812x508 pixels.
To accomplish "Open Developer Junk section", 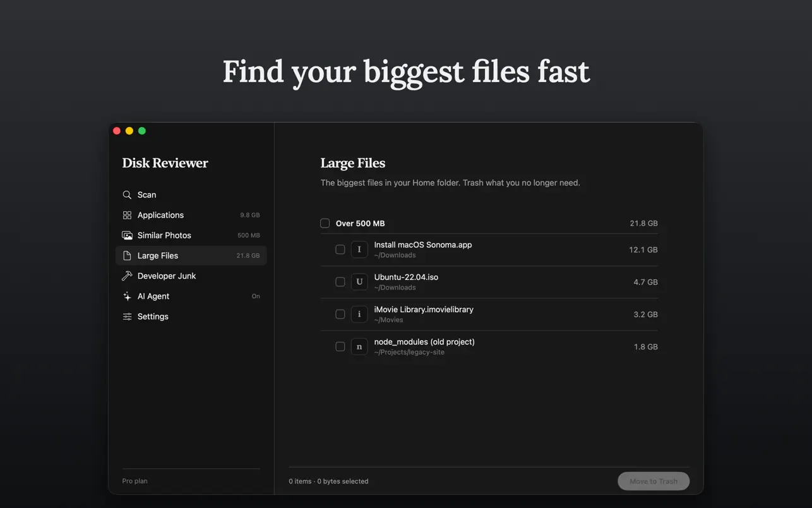I will [191, 275].
